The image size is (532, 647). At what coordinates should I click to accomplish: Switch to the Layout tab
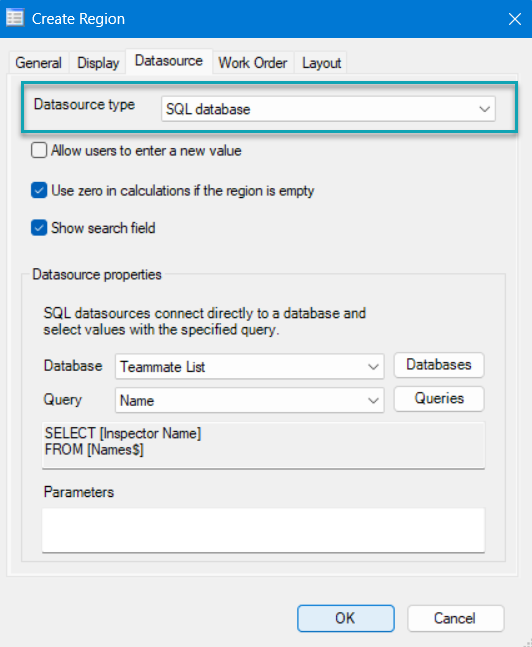pyautogui.click(x=322, y=63)
